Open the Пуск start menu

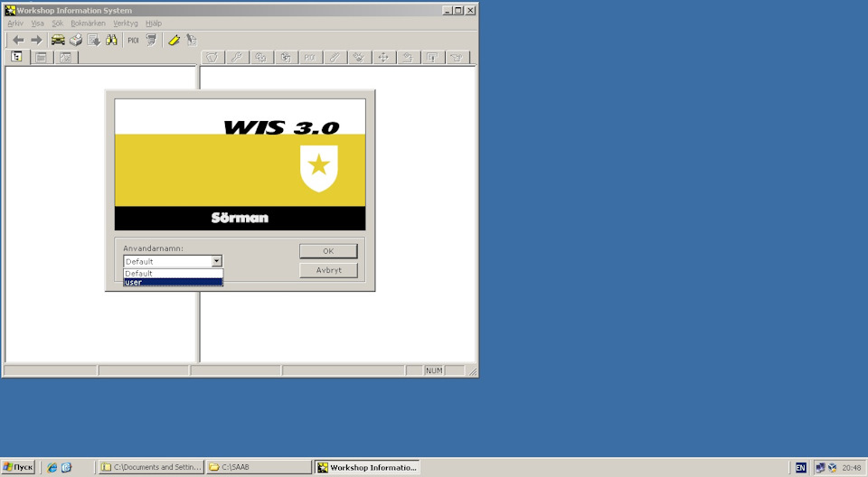18,467
